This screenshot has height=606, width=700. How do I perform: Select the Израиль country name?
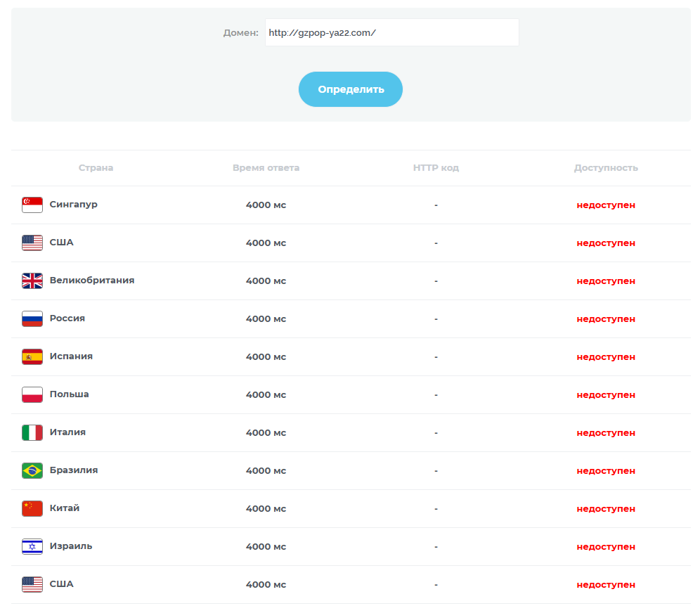coord(70,546)
